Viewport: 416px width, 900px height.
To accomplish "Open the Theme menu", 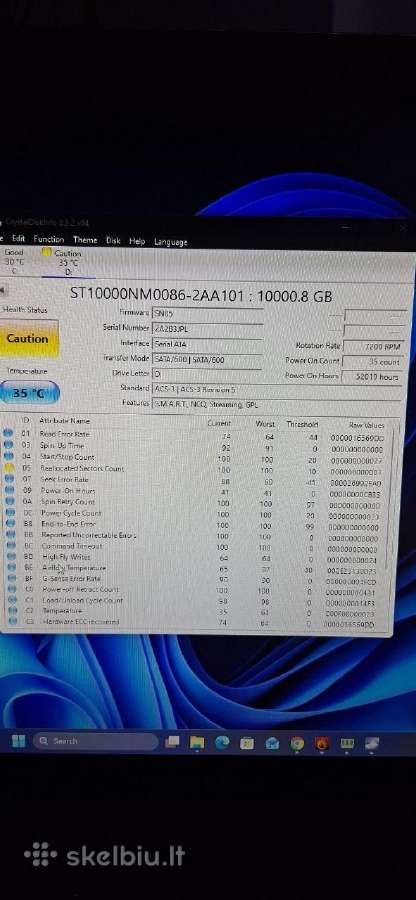I will [85, 240].
